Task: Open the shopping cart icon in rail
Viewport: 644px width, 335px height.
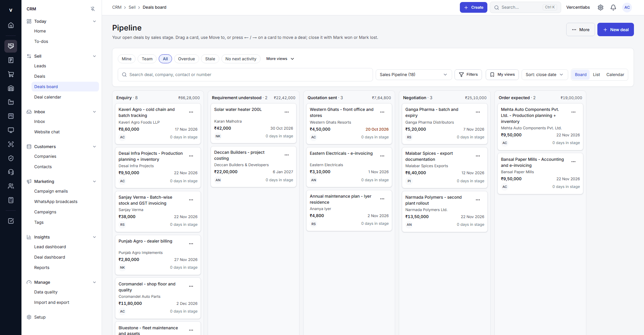Action: [11, 74]
